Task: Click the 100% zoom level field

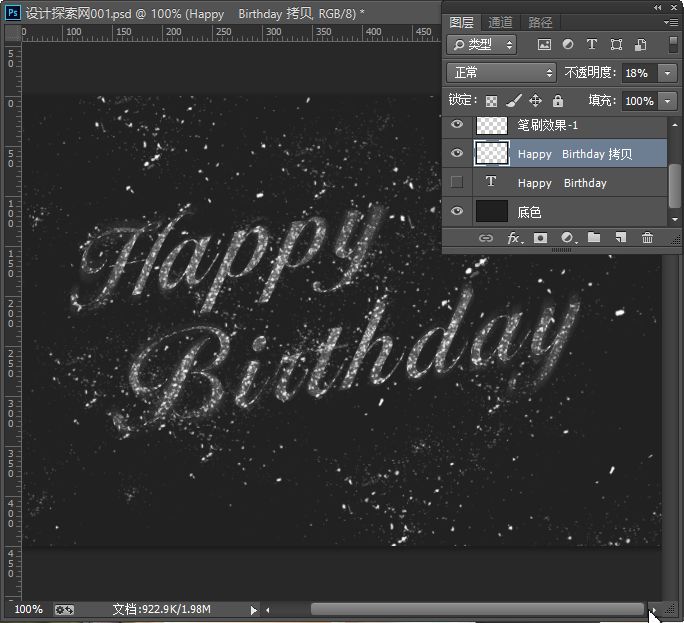Action: pos(28,609)
